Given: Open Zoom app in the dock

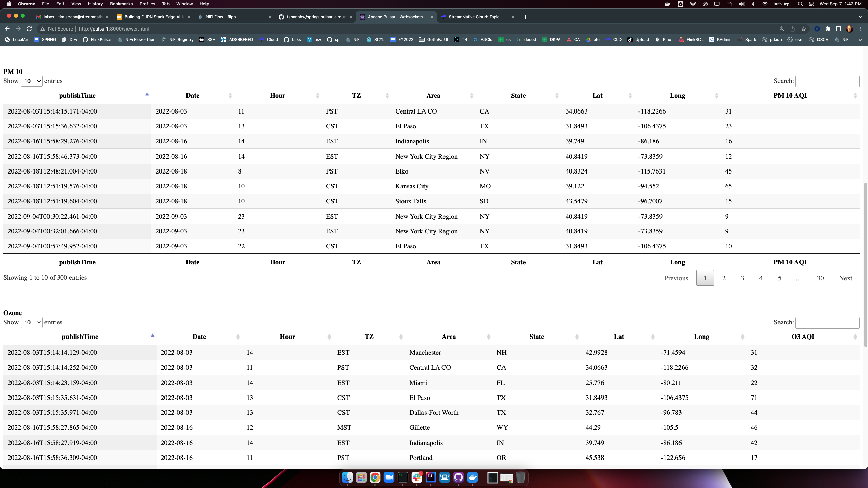Looking at the screenshot, I should [389, 477].
